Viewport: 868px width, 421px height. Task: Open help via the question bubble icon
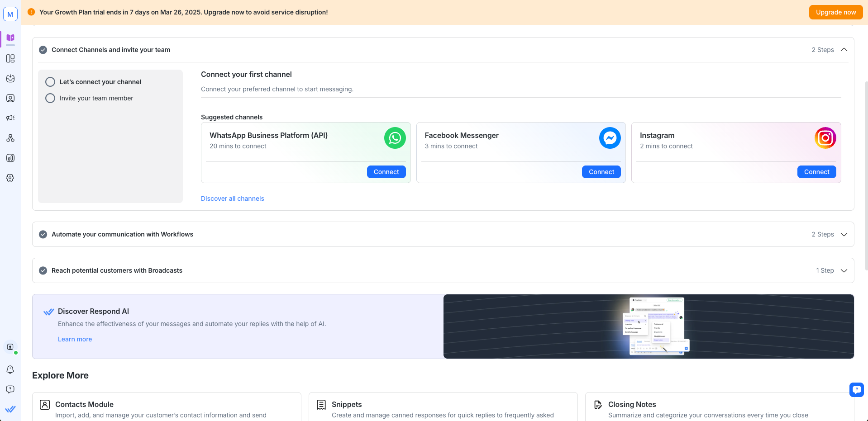pyautogui.click(x=10, y=389)
